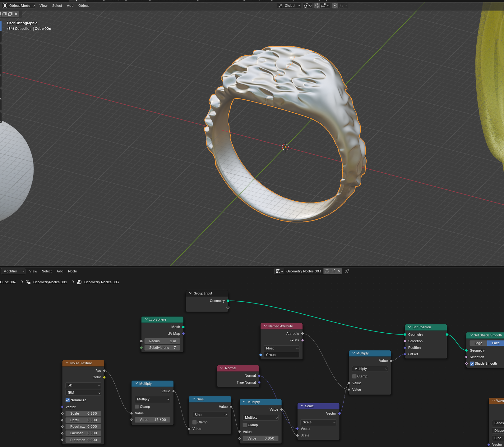504x447 pixels.
Task: Open the 3D viewport Add menu
Action: click(70, 6)
